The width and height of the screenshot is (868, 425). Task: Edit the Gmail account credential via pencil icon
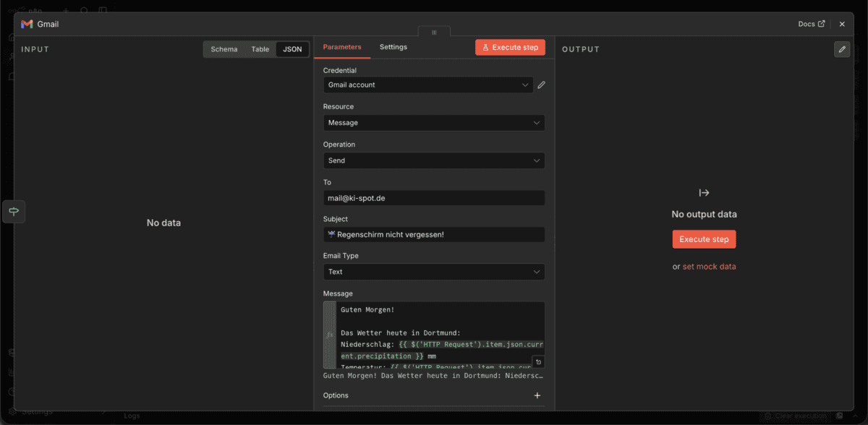point(541,85)
